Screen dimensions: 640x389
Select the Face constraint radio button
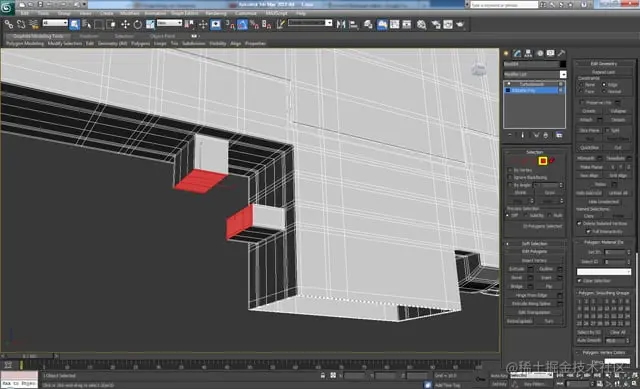coord(581,91)
